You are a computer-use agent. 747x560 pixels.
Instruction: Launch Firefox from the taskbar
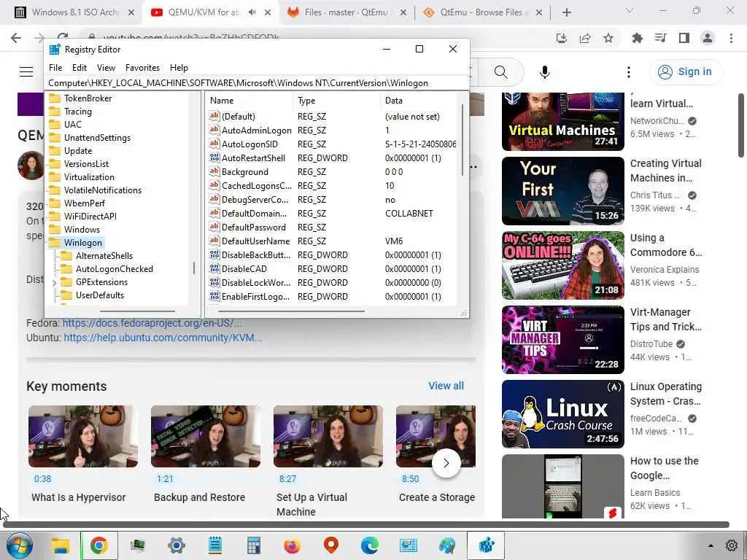click(x=292, y=545)
